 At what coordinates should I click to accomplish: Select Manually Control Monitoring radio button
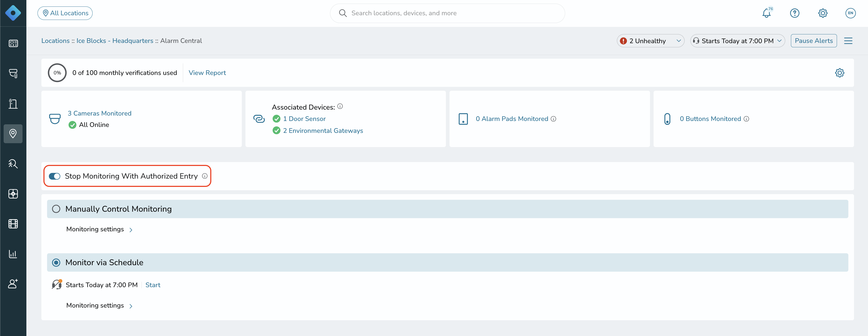coord(56,209)
